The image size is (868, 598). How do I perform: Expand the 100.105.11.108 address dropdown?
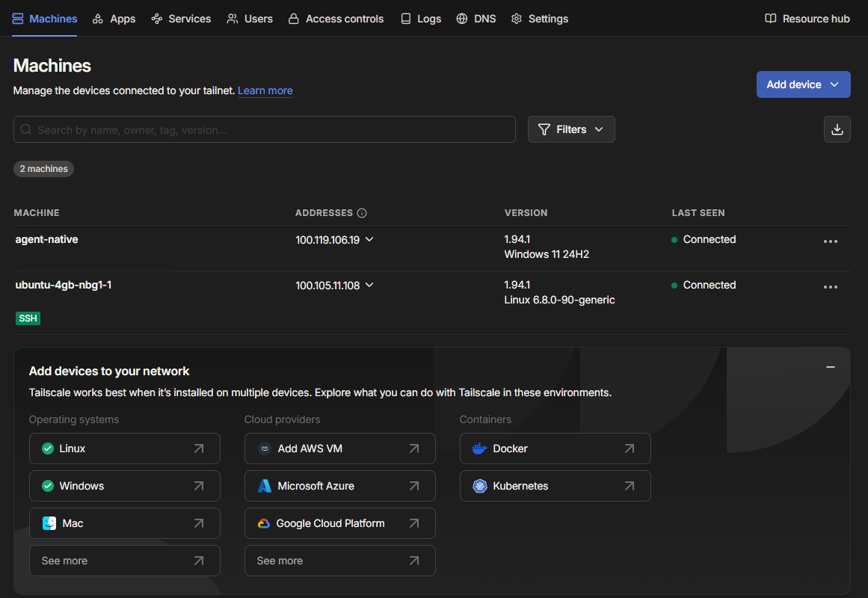click(x=369, y=286)
